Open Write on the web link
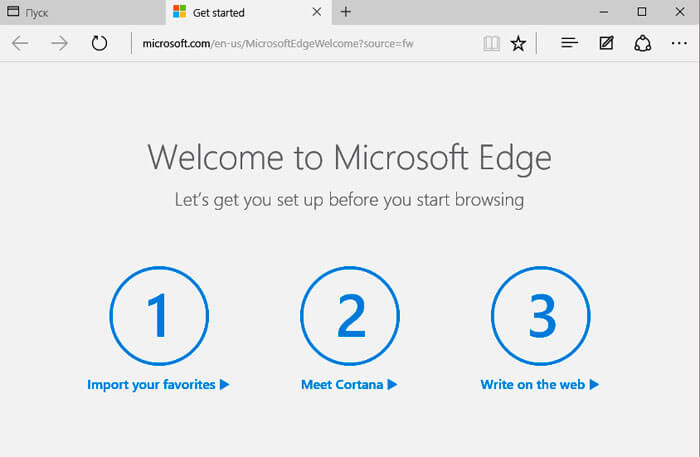The width and height of the screenshot is (700, 457). pyautogui.click(x=540, y=385)
